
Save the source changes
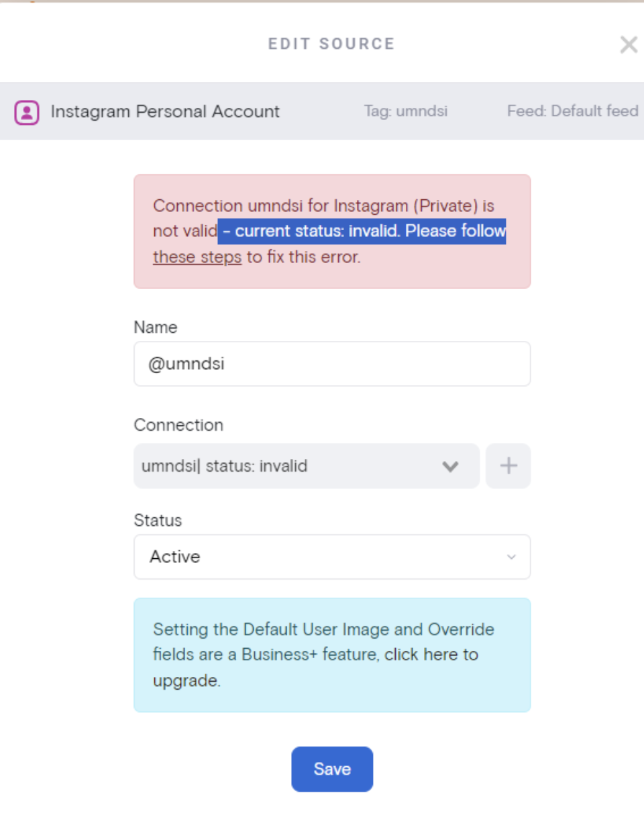[332, 769]
